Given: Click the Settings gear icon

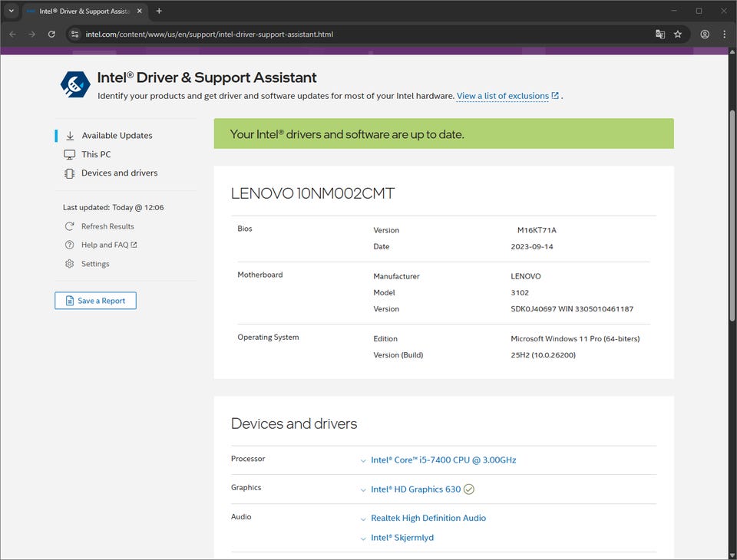Looking at the screenshot, I should [70, 264].
